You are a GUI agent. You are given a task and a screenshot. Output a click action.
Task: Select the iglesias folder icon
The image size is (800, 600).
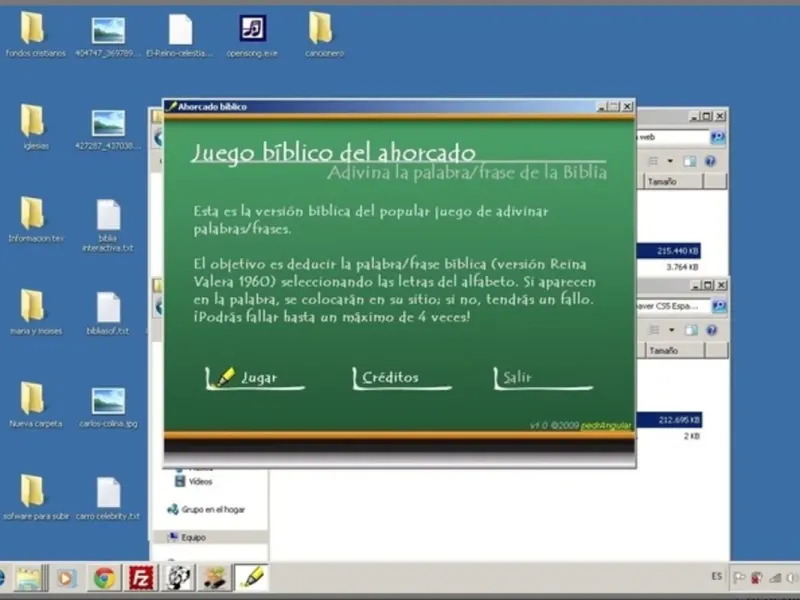coord(35,128)
